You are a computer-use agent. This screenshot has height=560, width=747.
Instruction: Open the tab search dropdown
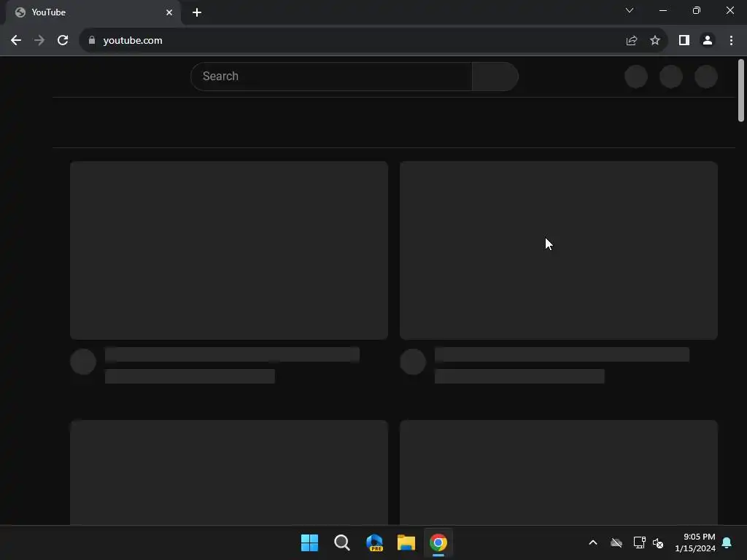(x=630, y=10)
